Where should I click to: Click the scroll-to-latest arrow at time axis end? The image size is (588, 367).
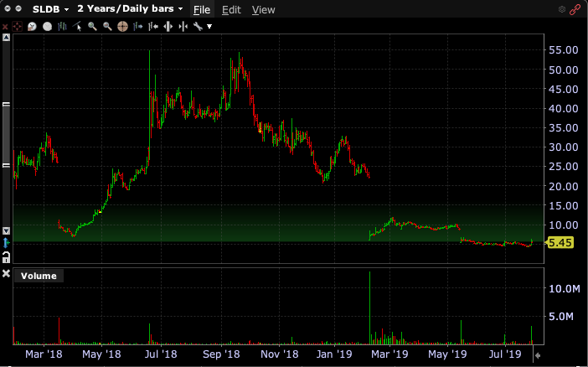(x=538, y=355)
